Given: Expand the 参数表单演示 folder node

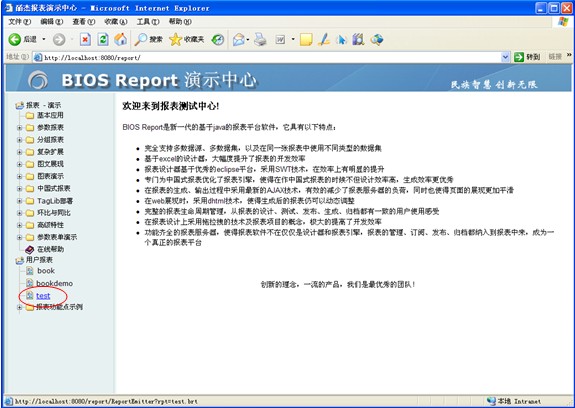Looking at the screenshot, I should click(19, 237).
